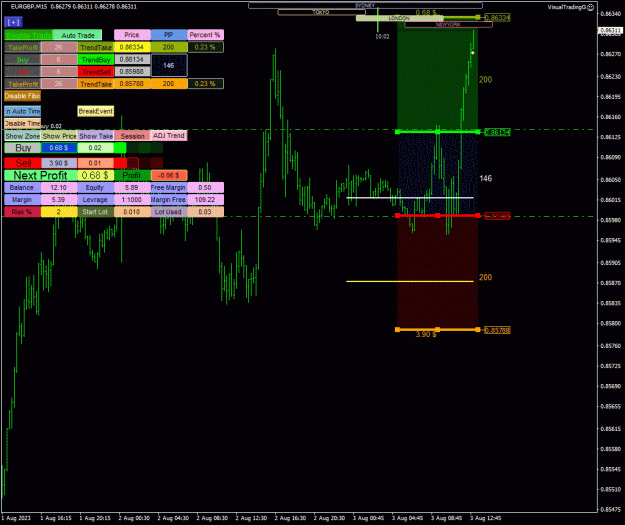This screenshot has width=625, height=525.
Task: Click the Free Margin label
Action: coord(169,187)
